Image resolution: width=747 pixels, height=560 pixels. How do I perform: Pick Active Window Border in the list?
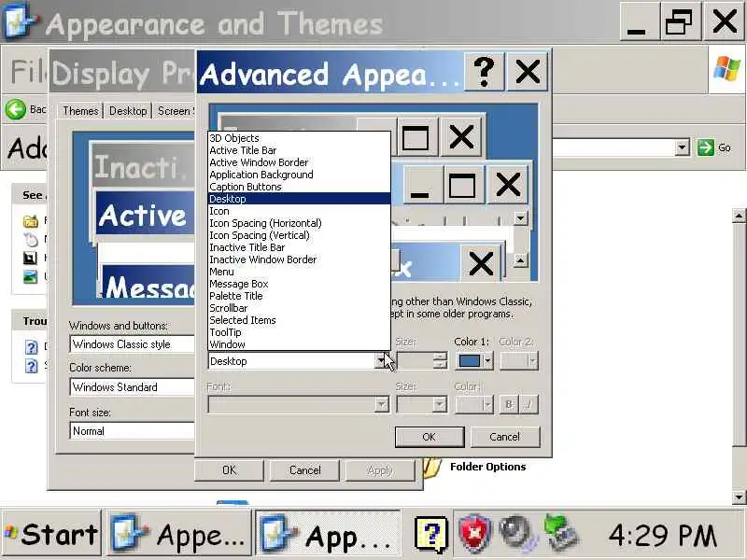pyautogui.click(x=299, y=162)
